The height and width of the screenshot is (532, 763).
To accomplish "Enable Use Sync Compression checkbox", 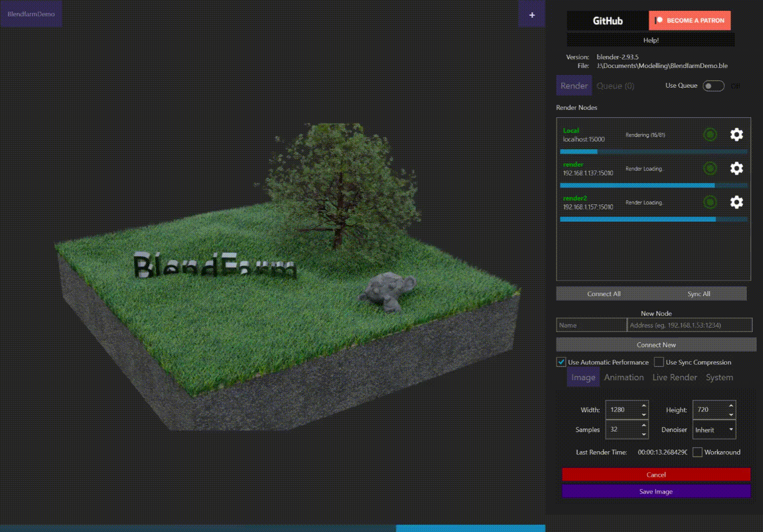I will [659, 362].
